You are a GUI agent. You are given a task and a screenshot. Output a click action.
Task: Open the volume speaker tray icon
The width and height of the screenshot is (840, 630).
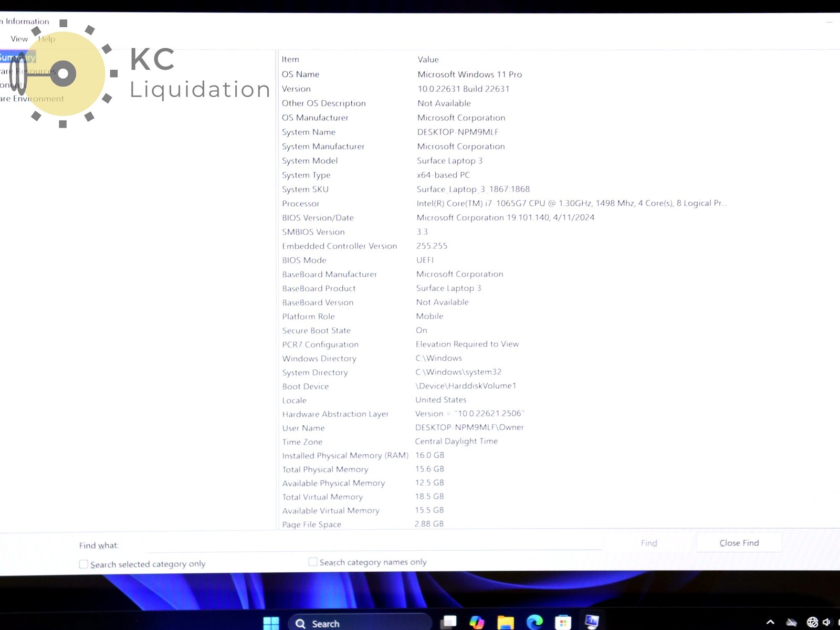(827, 623)
